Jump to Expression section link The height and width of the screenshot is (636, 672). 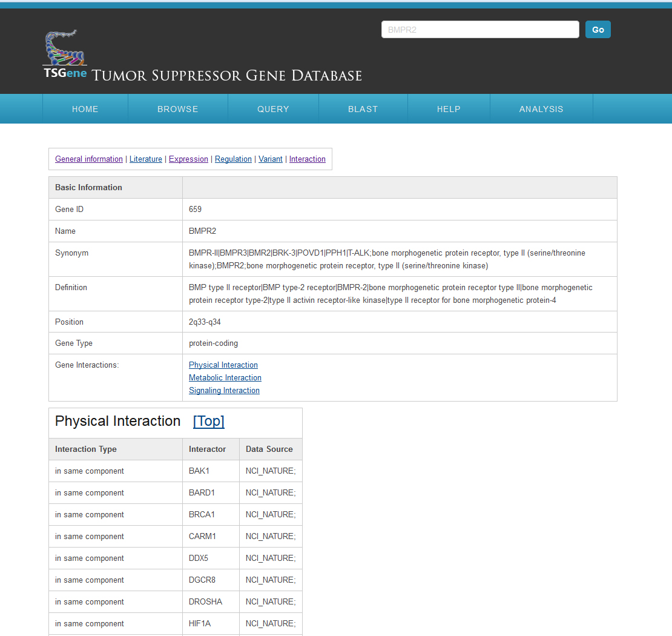[x=188, y=159]
